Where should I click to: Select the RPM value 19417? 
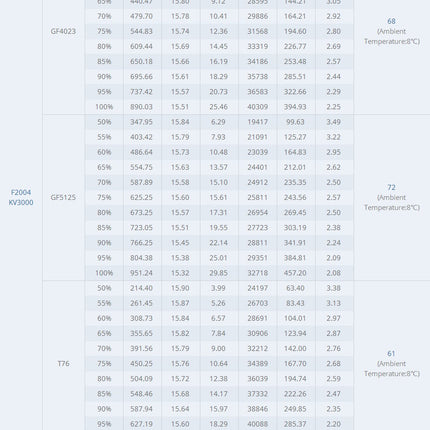[x=257, y=122]
